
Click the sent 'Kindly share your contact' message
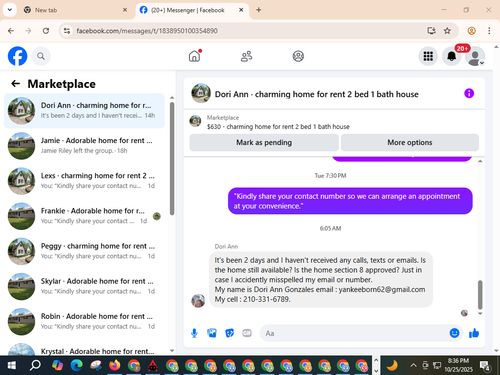(x=350, y=201)
